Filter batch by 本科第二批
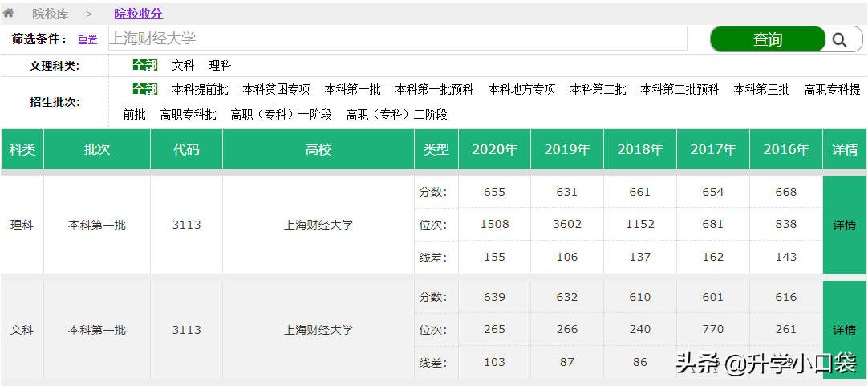This screenshot has height=386, width=868. [598, 89]
